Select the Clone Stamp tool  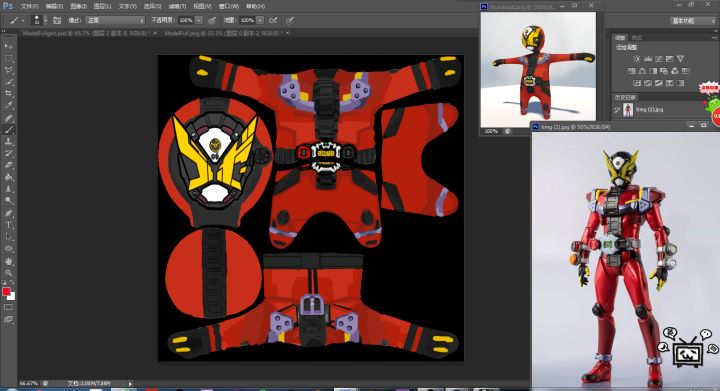8,142
